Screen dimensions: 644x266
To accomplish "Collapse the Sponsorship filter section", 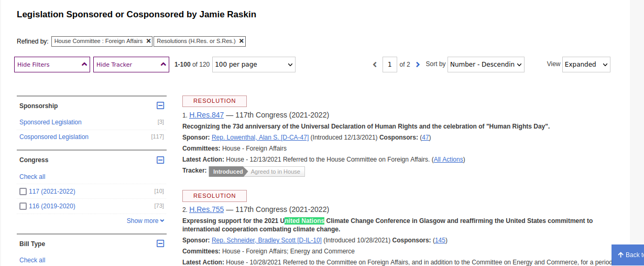I will tap(160, 105).
